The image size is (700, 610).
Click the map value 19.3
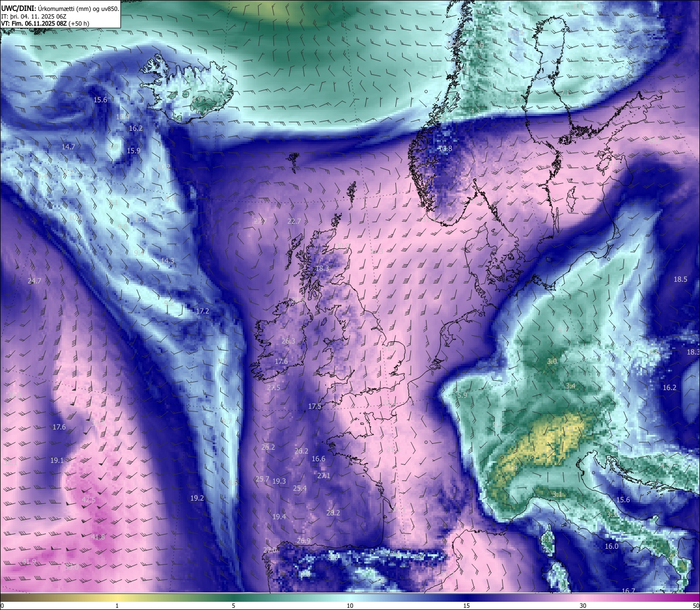tap(279, 481)
